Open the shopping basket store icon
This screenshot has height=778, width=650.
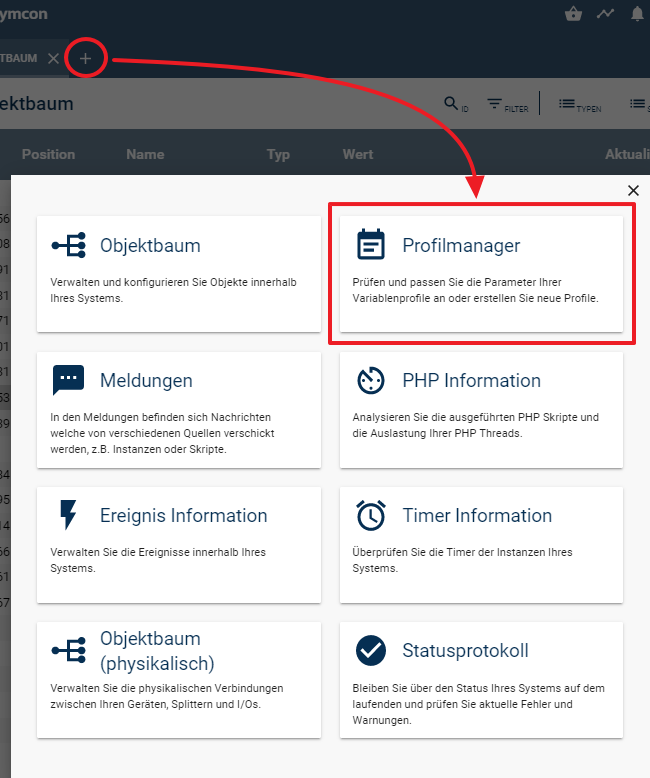[x=573, y=14]
